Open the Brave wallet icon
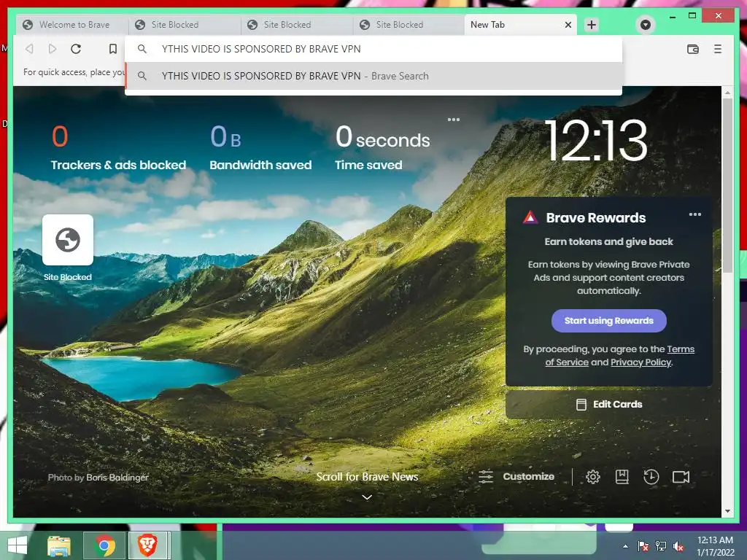The width and height of the screenshot is (747, 560). click(x=693, y=49)
